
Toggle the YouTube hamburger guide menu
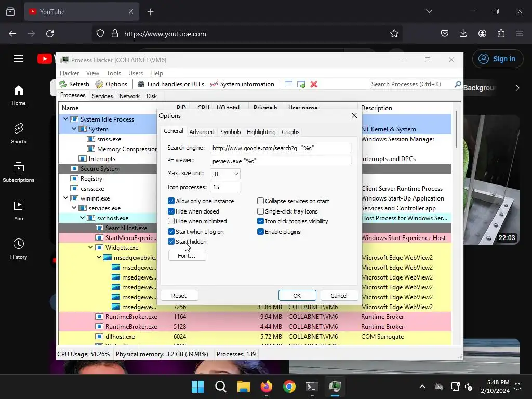pyautogui.click(x=19, y=59)
